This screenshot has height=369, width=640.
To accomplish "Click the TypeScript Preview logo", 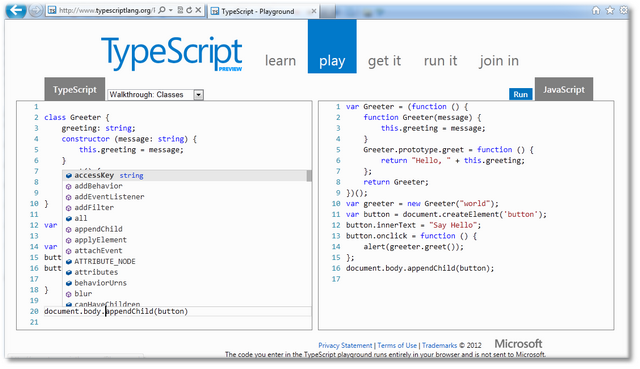I will [x=172, y=53].
